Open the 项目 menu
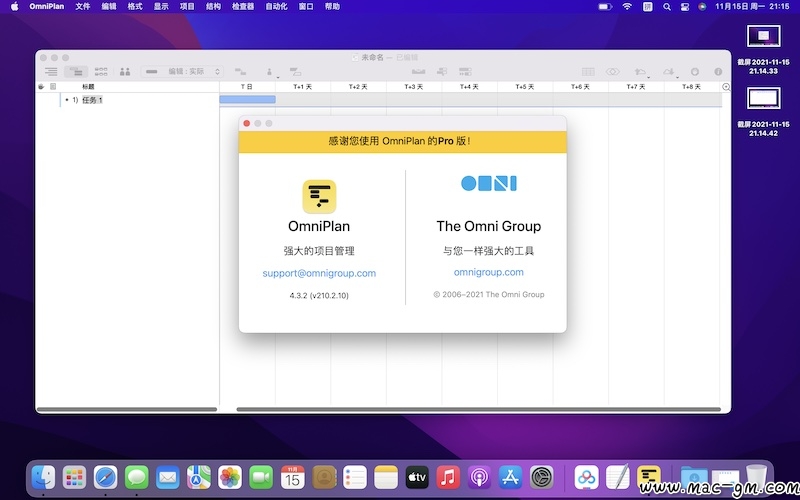This screenshot has width=800, height=500. 187,7
